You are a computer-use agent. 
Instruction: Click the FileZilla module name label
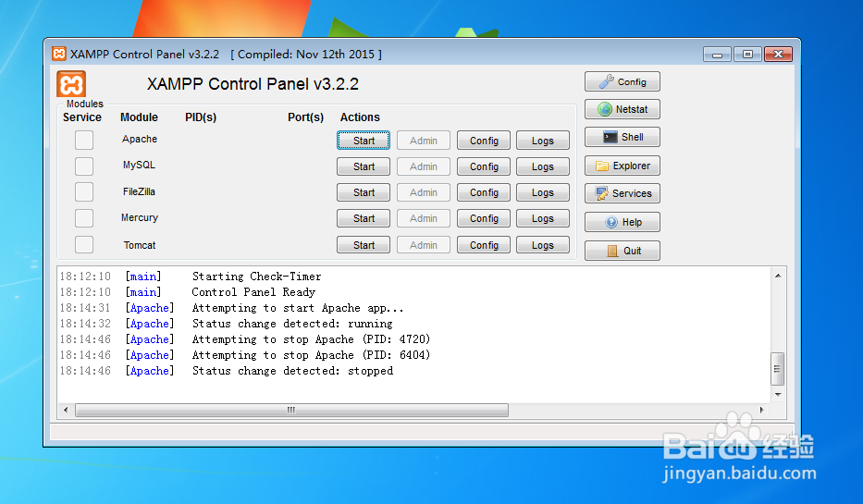pyautogui.click(x=139, y=191)
